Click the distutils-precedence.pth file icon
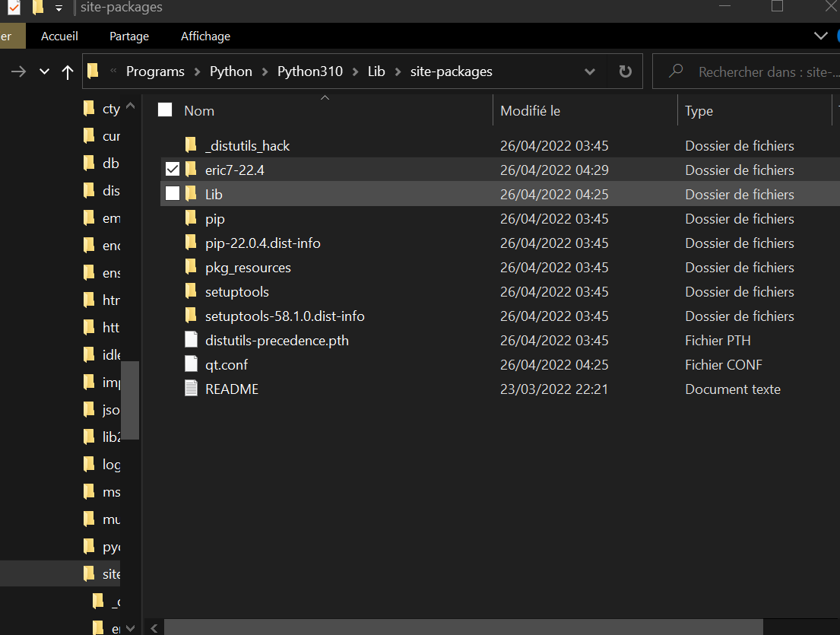Viewport: 840px width, 635px height. point(192,340)
